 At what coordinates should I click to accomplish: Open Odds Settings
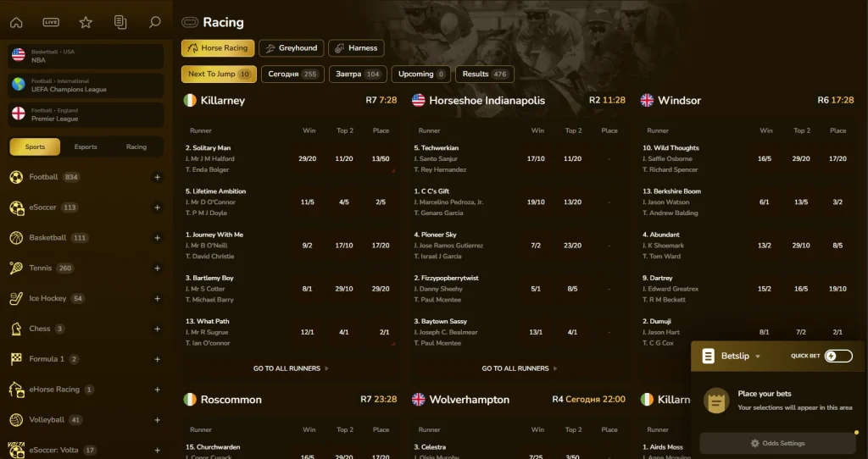pos(777,444)
